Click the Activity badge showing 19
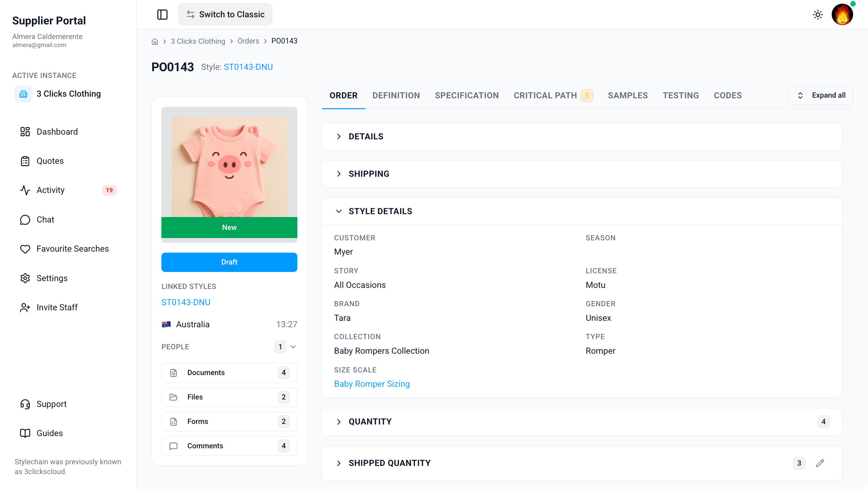 (109, 190)
